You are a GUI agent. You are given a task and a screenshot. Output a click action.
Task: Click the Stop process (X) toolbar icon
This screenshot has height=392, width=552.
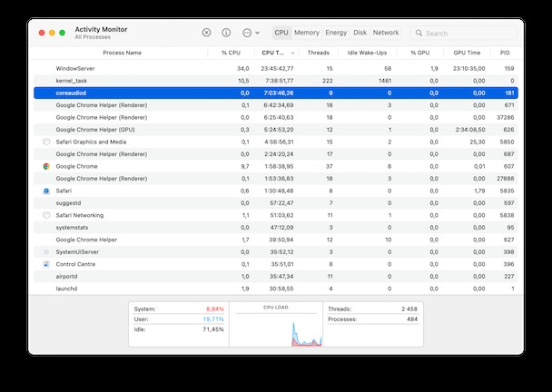[x=206, y=33]
